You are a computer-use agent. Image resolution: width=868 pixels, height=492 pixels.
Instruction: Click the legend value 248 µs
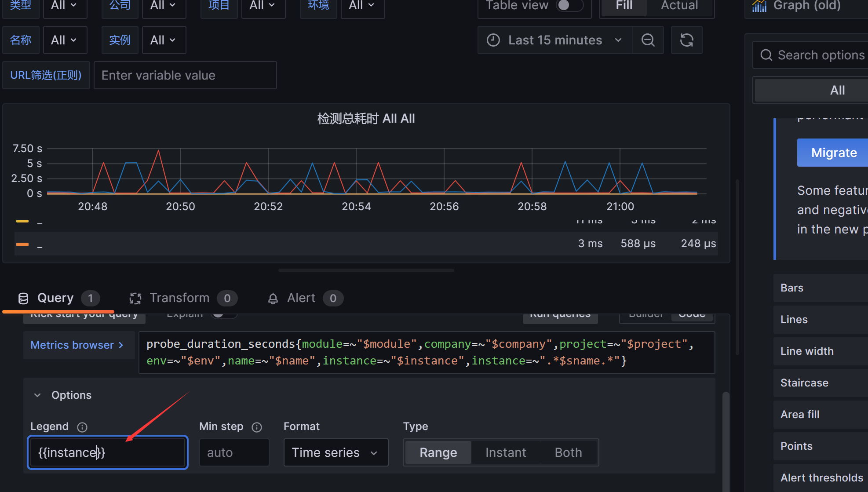point(698,244)
